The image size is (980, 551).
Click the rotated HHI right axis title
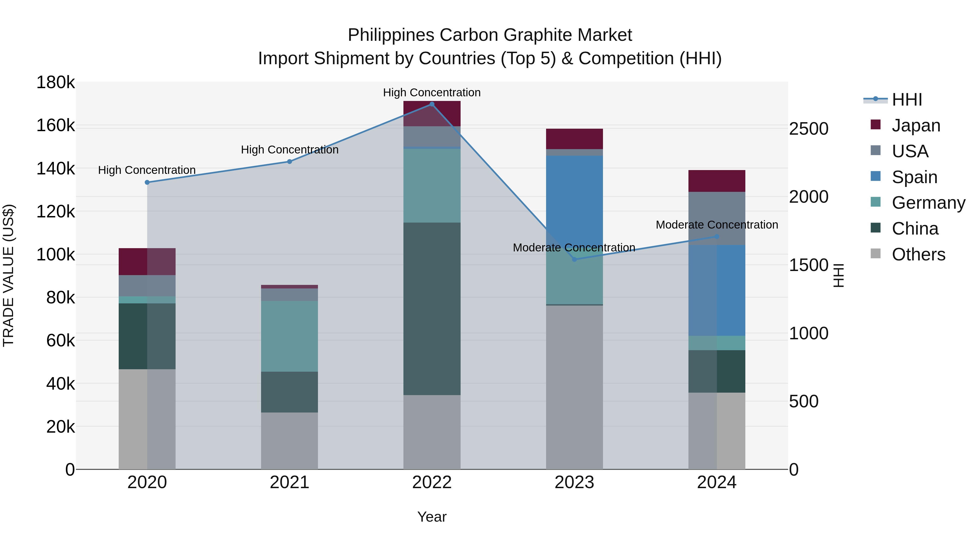click(838, 275)
